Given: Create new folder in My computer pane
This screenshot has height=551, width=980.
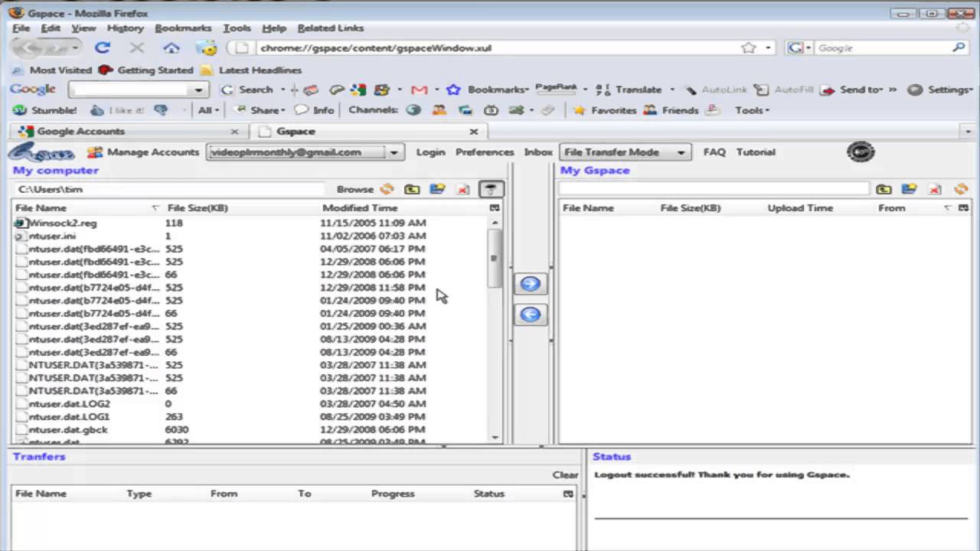Looking at the screenshot, I should coord(437,189).
